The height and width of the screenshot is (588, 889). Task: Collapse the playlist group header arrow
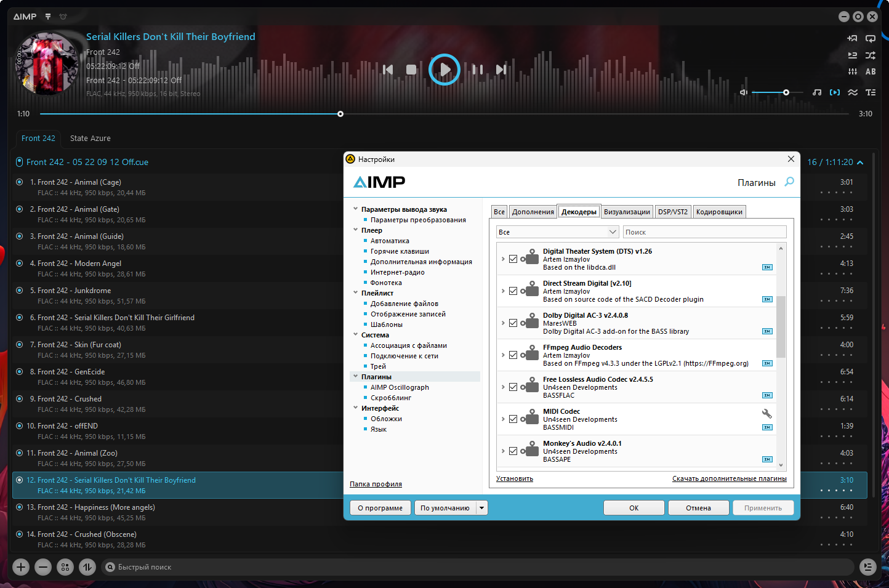(x=860, y=163)
